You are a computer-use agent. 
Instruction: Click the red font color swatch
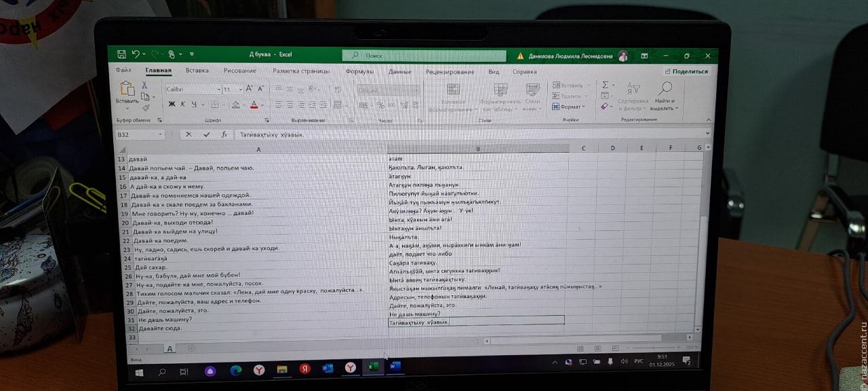pos(254,105)
